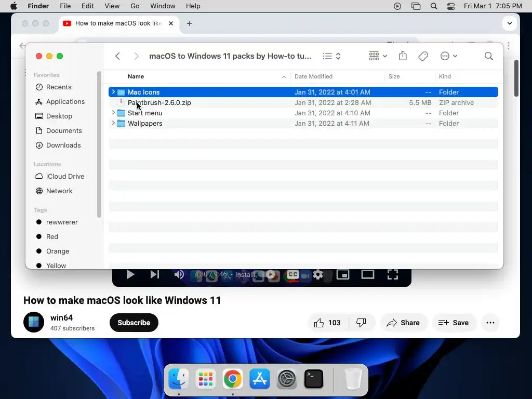
Task: Select the Wallpapers folder row
Action: [x=303, y=123]
